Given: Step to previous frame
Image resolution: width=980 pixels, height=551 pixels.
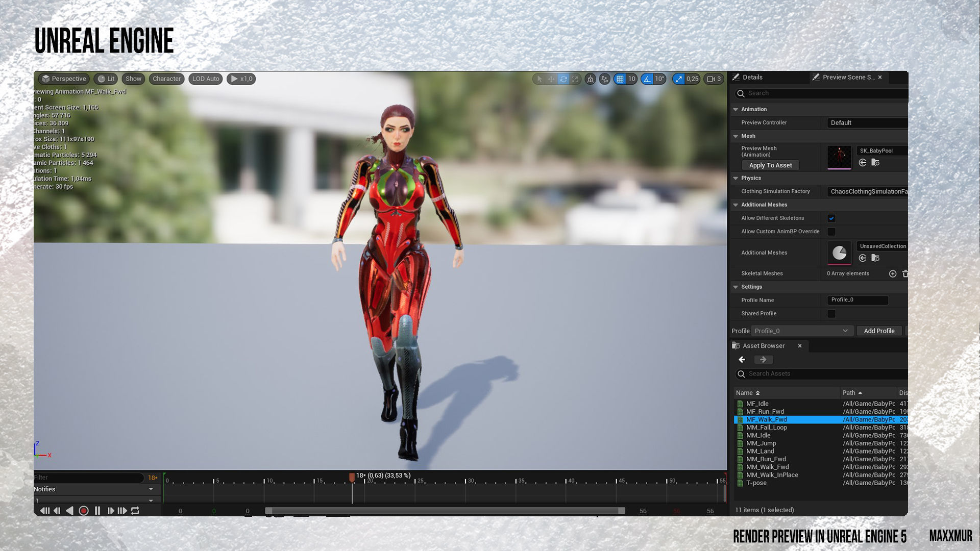Looking at the screenshot, I should 57,511.
